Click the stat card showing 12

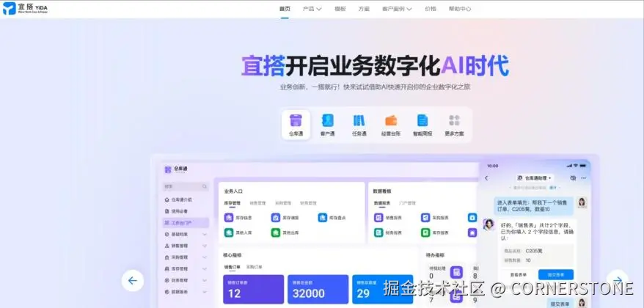click(253, 289)
